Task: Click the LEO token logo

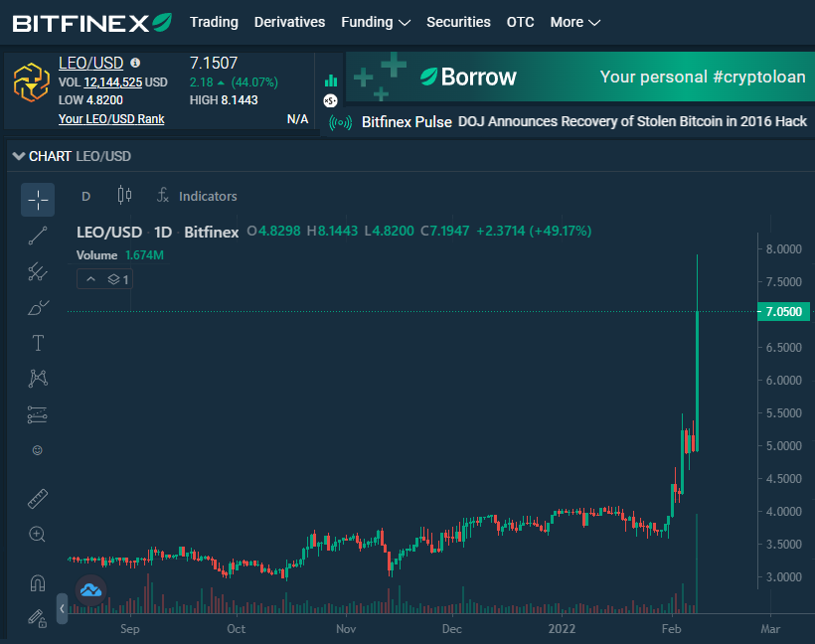Action: (31, 81)
